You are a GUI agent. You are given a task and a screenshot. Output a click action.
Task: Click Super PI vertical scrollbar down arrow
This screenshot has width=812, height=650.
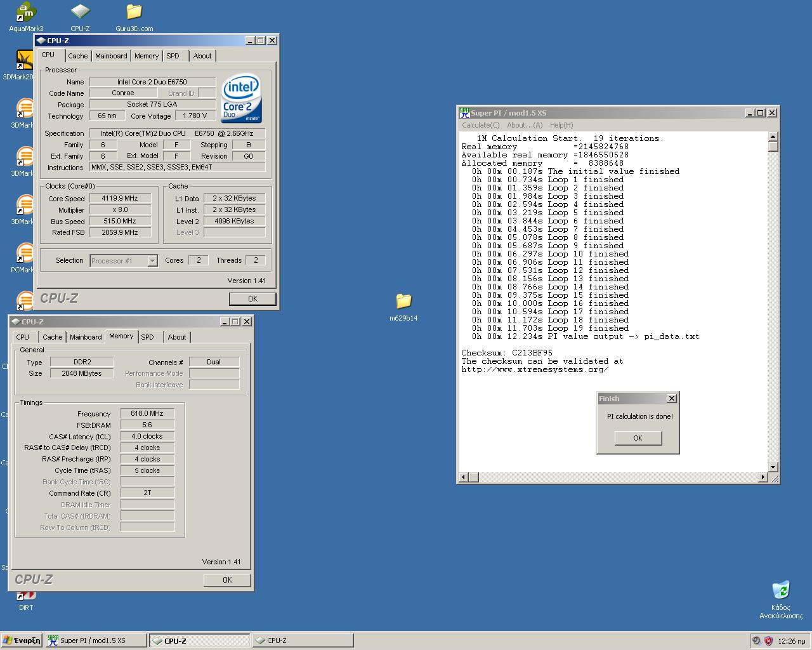[x=773, y=467]
